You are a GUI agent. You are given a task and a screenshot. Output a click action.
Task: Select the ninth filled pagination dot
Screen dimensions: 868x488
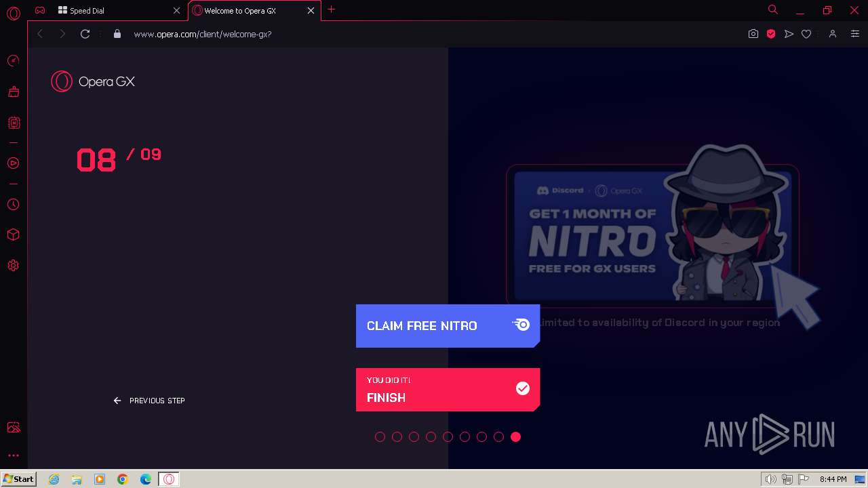(x=515, y=437)
